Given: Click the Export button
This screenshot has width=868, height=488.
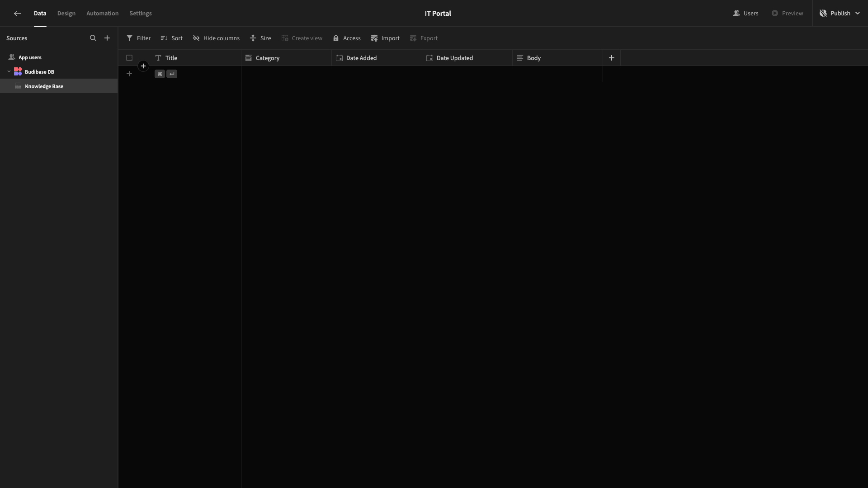Looking at the screenshot, I should 424,38.
